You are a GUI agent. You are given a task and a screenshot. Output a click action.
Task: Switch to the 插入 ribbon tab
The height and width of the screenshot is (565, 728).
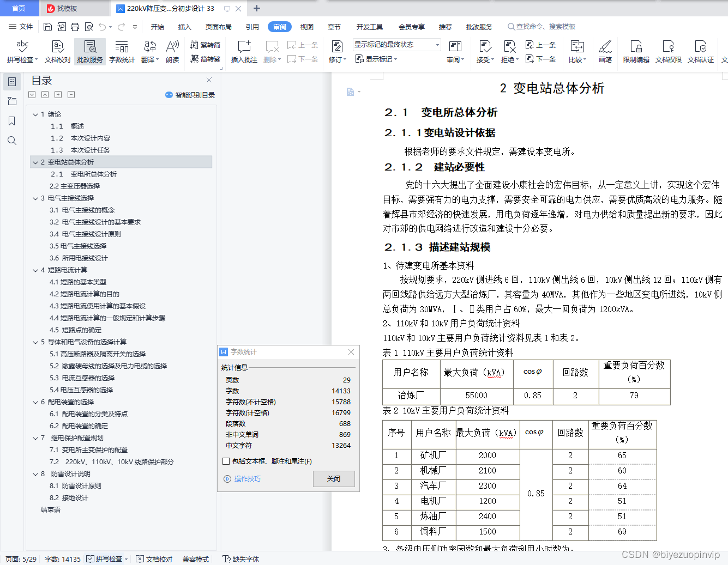click(185, 27)
